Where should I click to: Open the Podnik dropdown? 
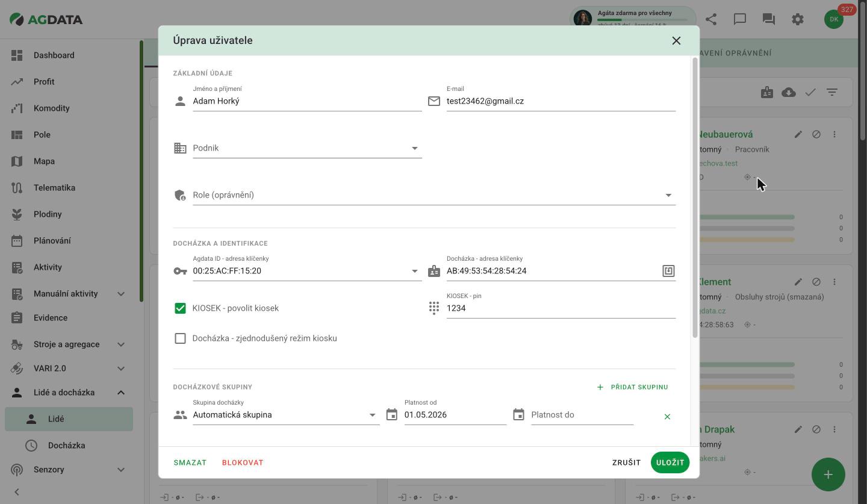[307, 148]
